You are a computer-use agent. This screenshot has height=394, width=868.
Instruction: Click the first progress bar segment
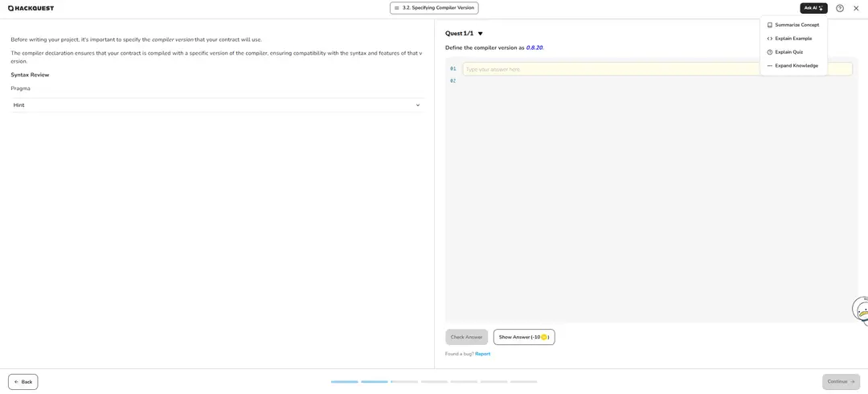click(344, 382)
